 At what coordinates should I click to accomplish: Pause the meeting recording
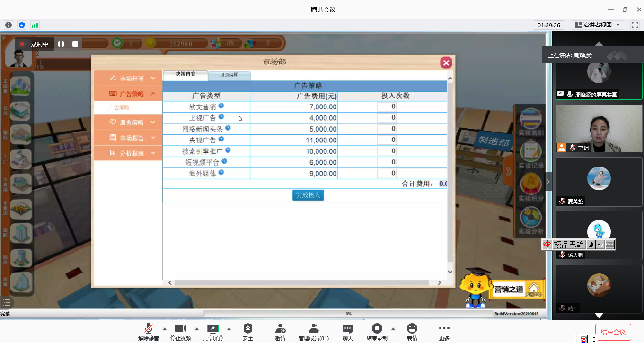tap(61, 44)
